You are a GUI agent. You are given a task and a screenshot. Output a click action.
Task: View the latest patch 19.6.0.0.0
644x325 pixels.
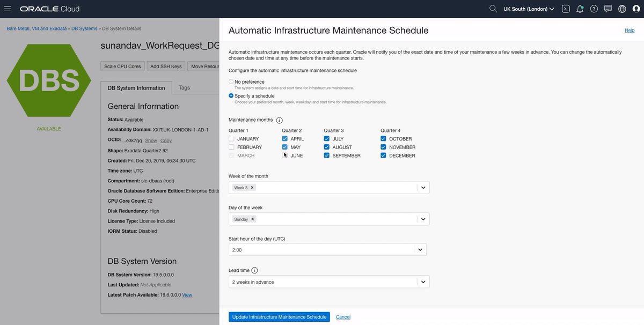coord(187,295)
